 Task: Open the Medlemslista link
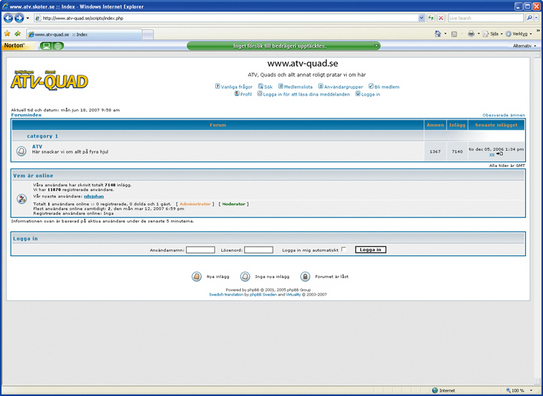tap(295, 87)
